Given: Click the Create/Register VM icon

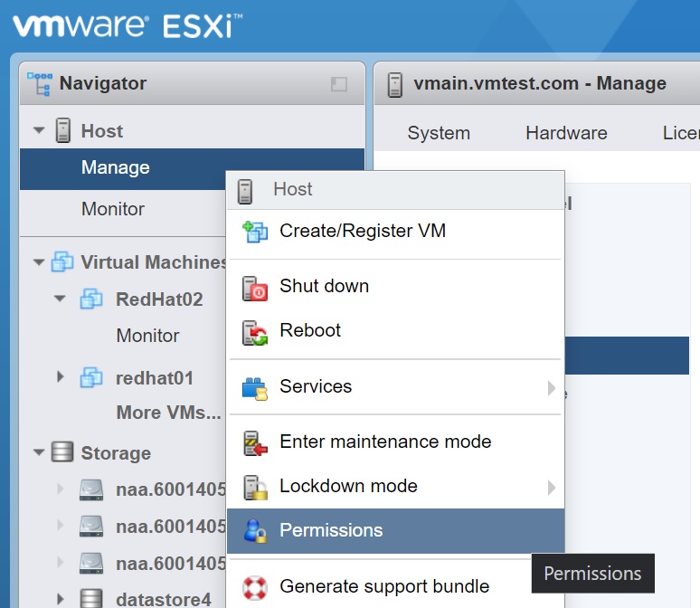Looking at the screenshot, I should [255, 232].
